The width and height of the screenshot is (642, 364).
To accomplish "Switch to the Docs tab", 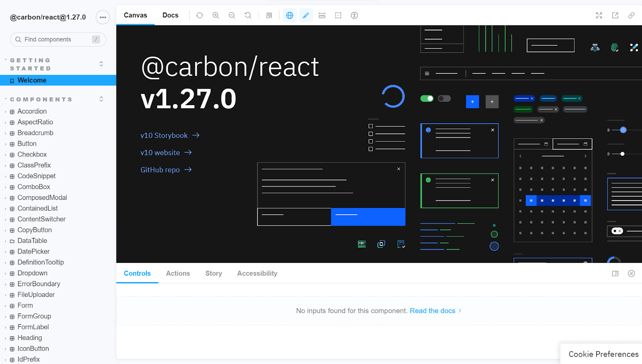I will click(170, 15).
